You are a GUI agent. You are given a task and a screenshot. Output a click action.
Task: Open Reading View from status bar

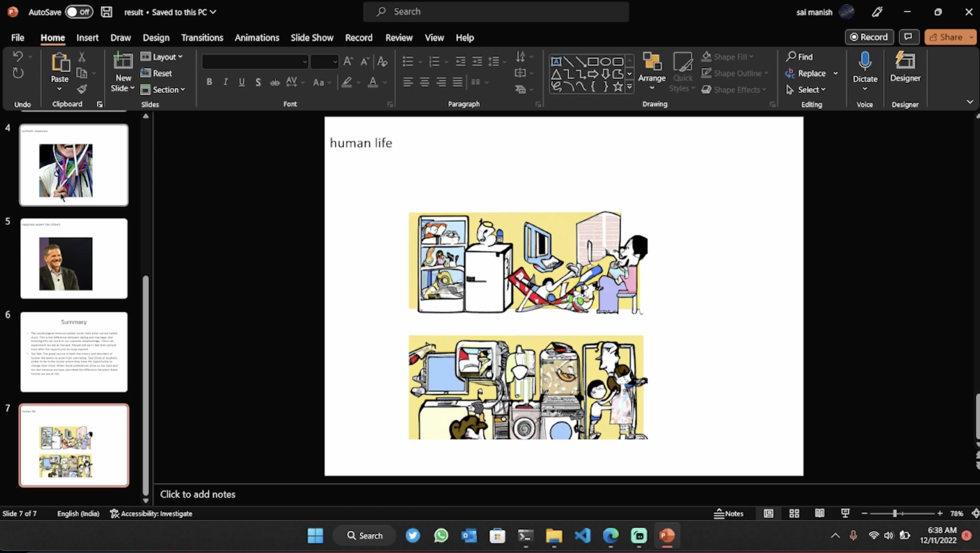820,513
